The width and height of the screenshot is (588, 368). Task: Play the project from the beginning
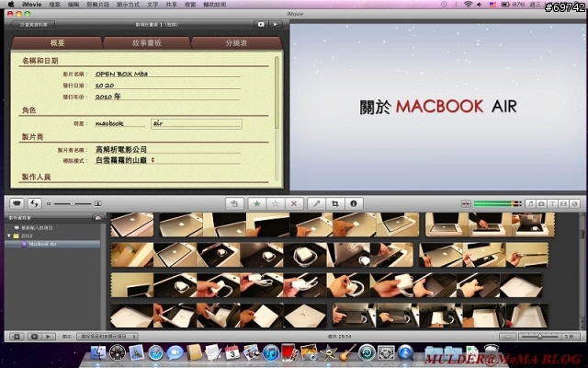276,25
